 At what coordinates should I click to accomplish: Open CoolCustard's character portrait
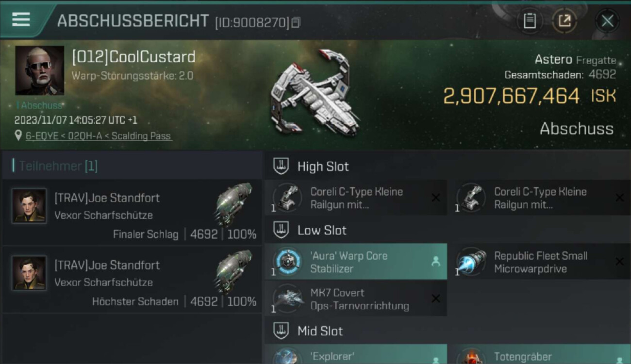pyautogui.click(x=40, y=70)
